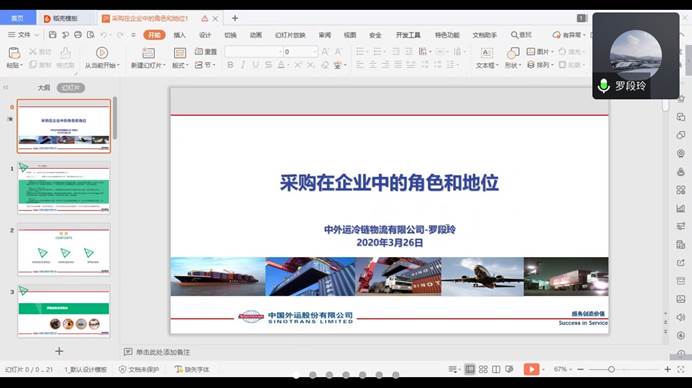The height and width of the screenshot is (388, 692).
Task: Click the zoom in plus icon
Action: [x=667, y=369]
